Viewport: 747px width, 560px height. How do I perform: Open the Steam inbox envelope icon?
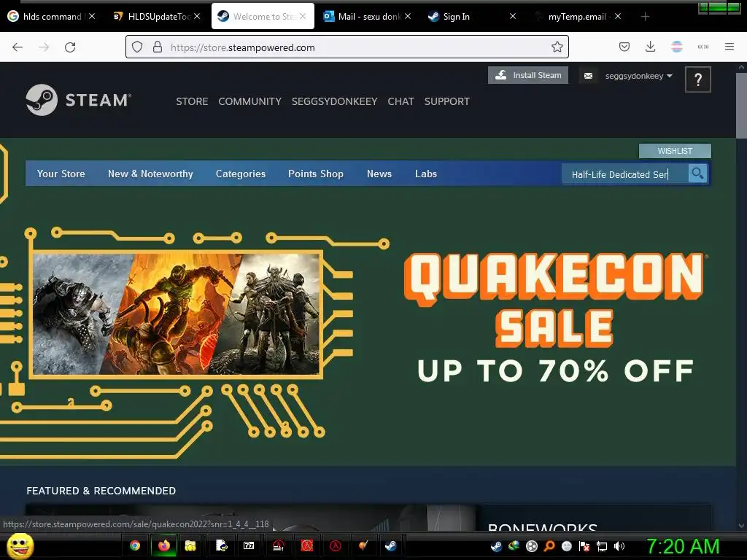(589, 76)
